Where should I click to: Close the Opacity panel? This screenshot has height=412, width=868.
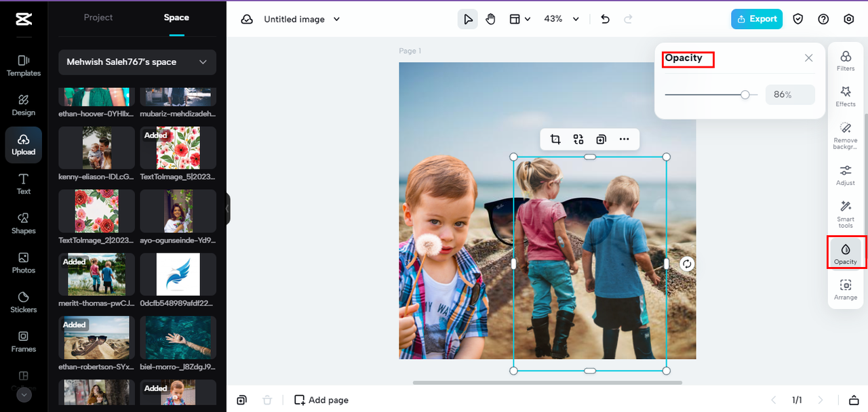(x=808, y=58)
